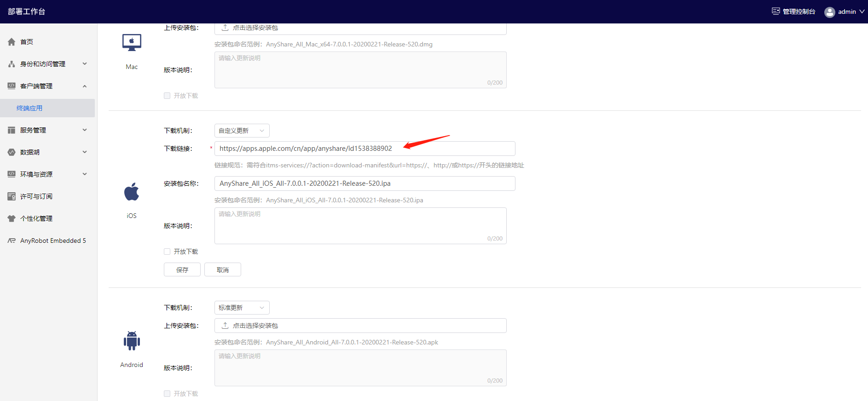This screenshot has width=868, height=401.
Task: Click the environment and resources icon
Action: click(12, 174)
